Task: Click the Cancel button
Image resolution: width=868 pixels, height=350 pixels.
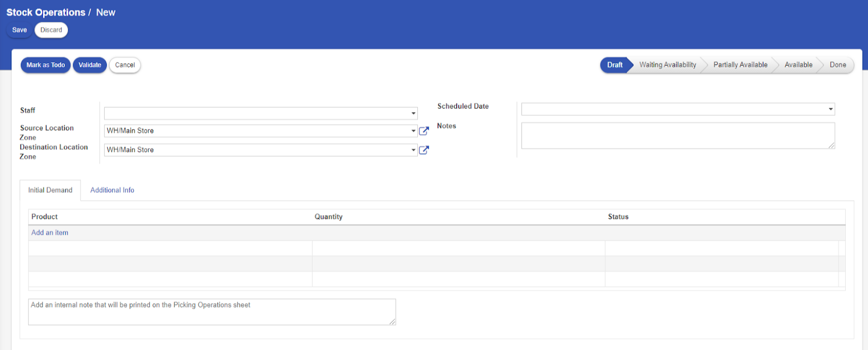Action: pyautogui.click(x=125, y=65)
